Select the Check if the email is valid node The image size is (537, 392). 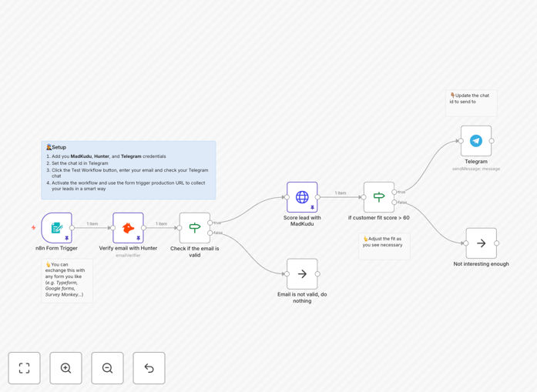pos(194,228)
